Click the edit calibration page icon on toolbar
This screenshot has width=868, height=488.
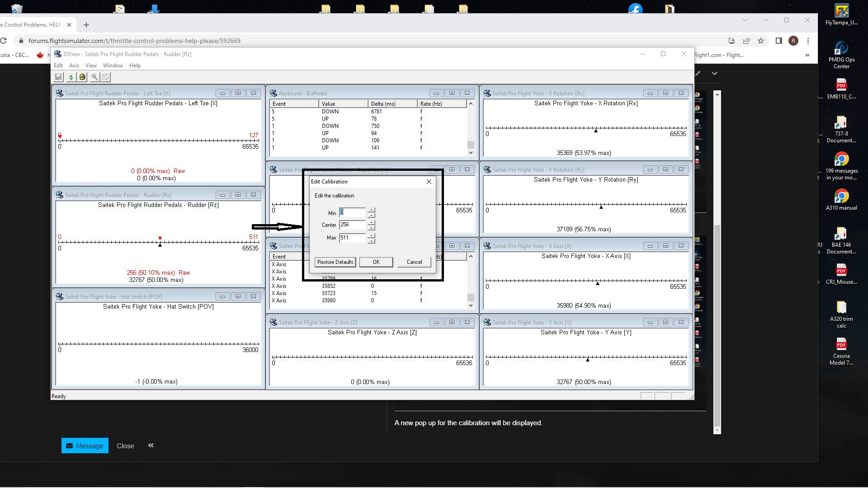[105, 77]
